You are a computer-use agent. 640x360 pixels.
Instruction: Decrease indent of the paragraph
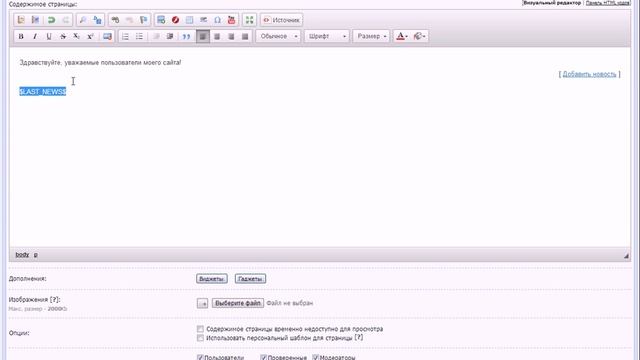point(156,36)
